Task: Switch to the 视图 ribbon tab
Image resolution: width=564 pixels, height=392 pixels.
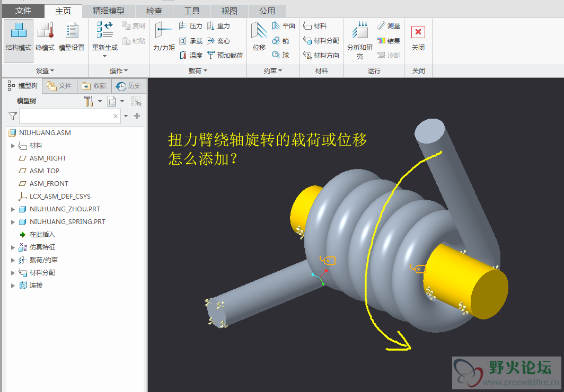Action: (x=229, y=11)
